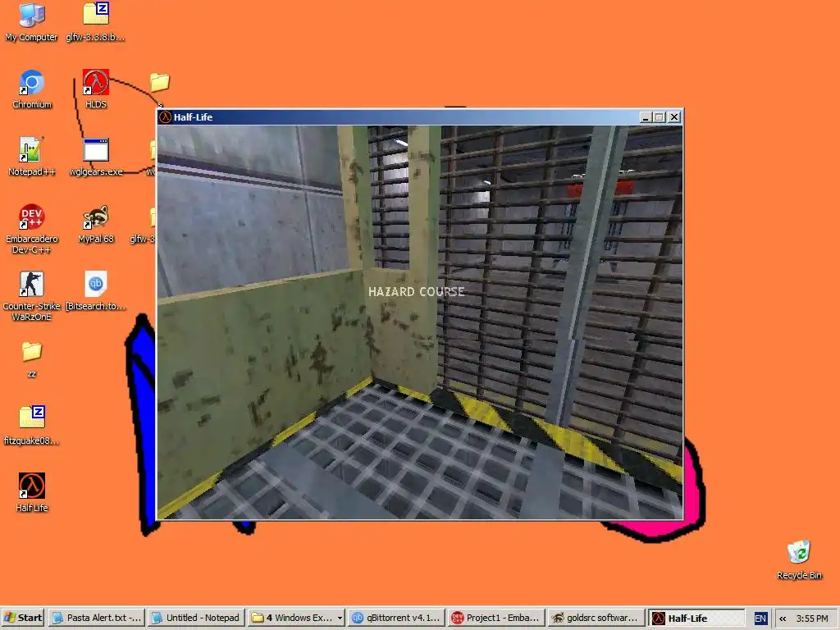Viewport: 840px width, 630px height.
Task: Open the Start menu
Action: pos(23,618)
